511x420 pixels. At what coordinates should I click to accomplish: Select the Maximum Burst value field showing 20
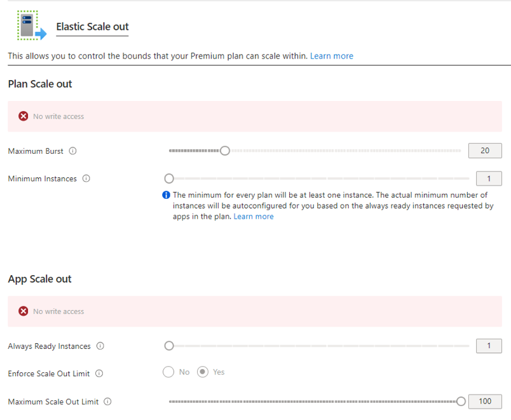485,151
